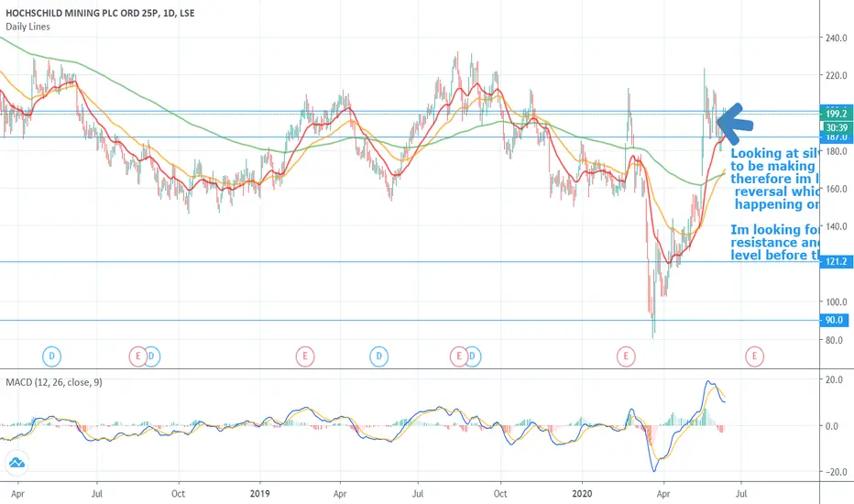Open the earnings marker E after Jul 2019
This screenshot has width=854, height=504.
(458, 356)
